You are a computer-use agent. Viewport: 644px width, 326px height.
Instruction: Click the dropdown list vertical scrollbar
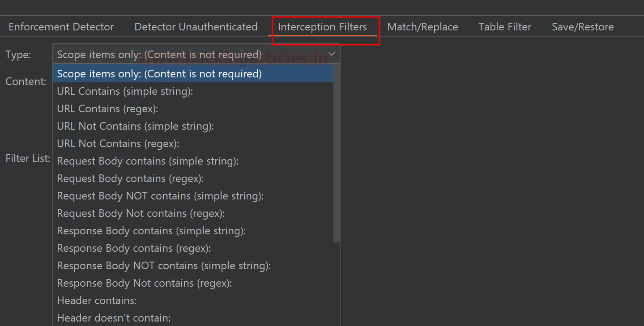337,152
